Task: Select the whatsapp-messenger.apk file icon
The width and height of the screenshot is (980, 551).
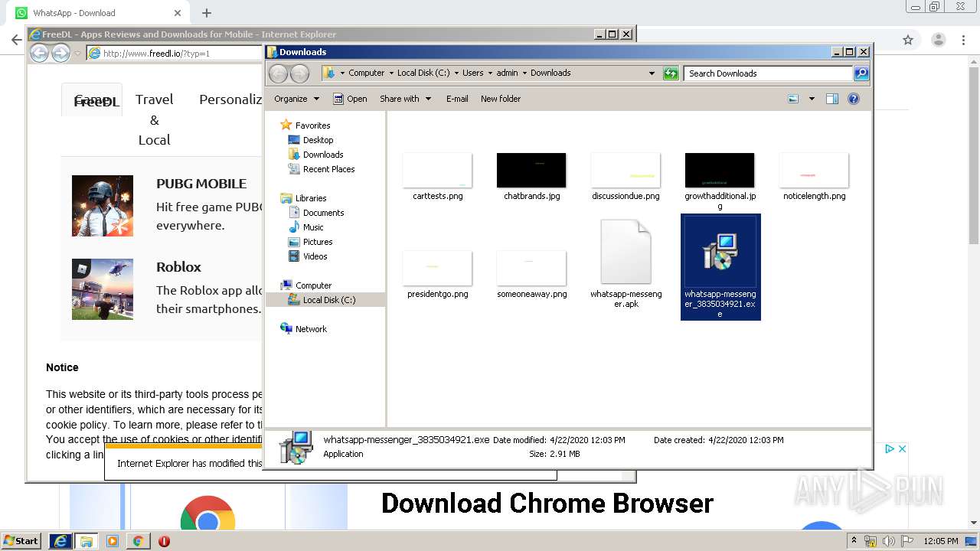Action: point(626,253)
